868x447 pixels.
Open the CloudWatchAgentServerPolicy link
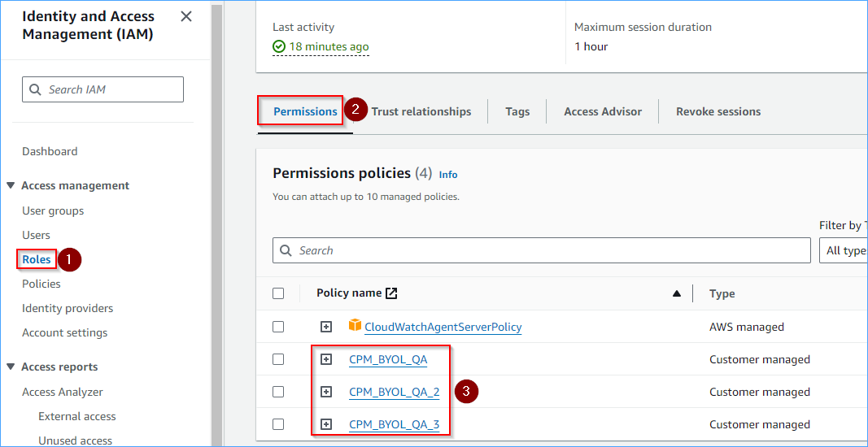click(x=443, y=327)
